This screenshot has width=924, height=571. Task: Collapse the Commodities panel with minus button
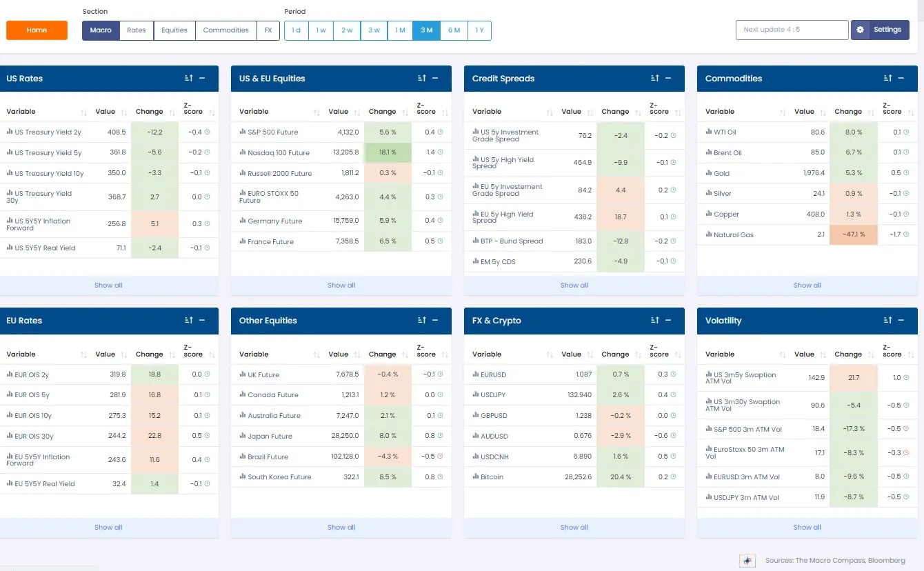[x=901, y=79]
